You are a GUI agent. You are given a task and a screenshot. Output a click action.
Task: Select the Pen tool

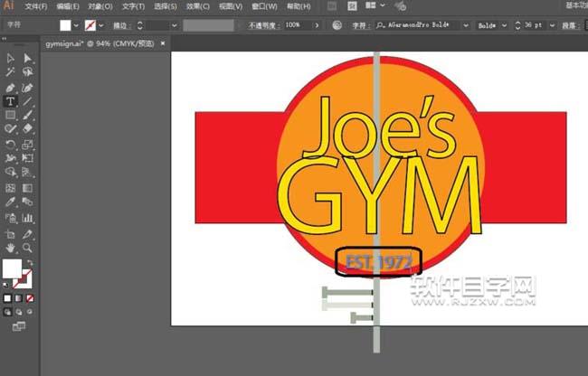tap(11, 88)
